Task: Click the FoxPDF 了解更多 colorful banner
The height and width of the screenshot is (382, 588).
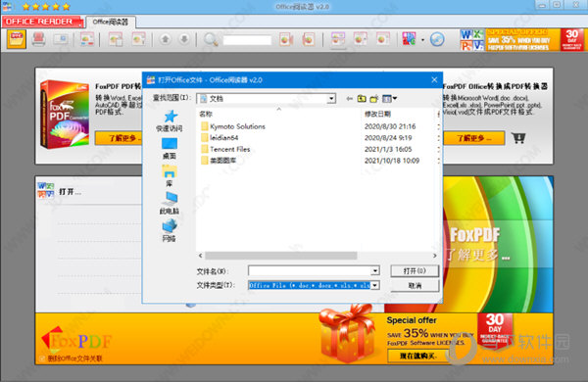Action: [498, 244]
